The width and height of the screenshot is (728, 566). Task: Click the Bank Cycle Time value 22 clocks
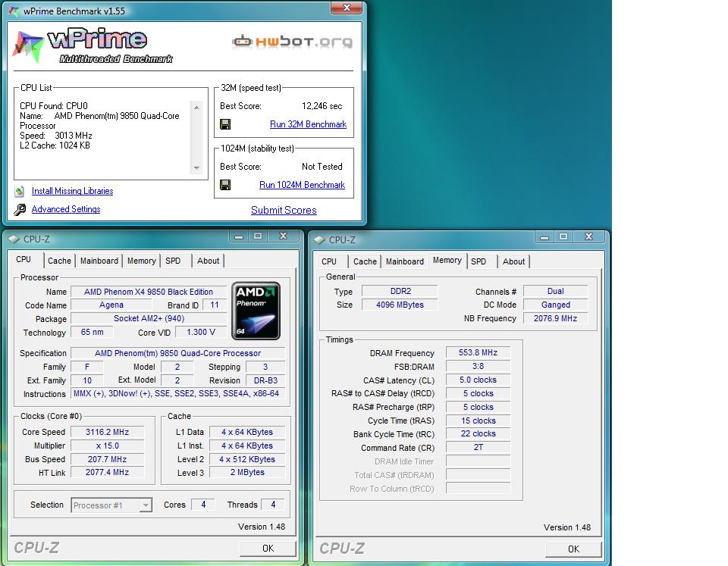(479, 433)
